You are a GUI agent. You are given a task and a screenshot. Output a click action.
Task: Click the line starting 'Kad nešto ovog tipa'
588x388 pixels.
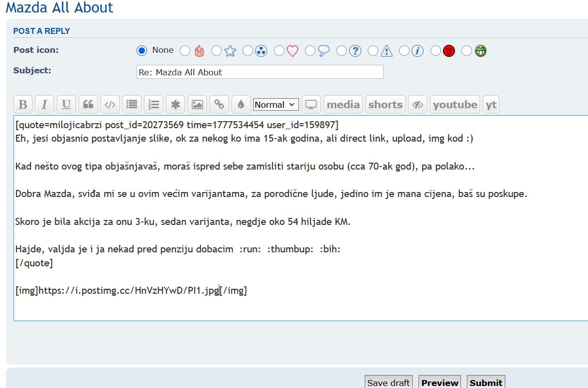pyautogui.click(x=245, y=166)
